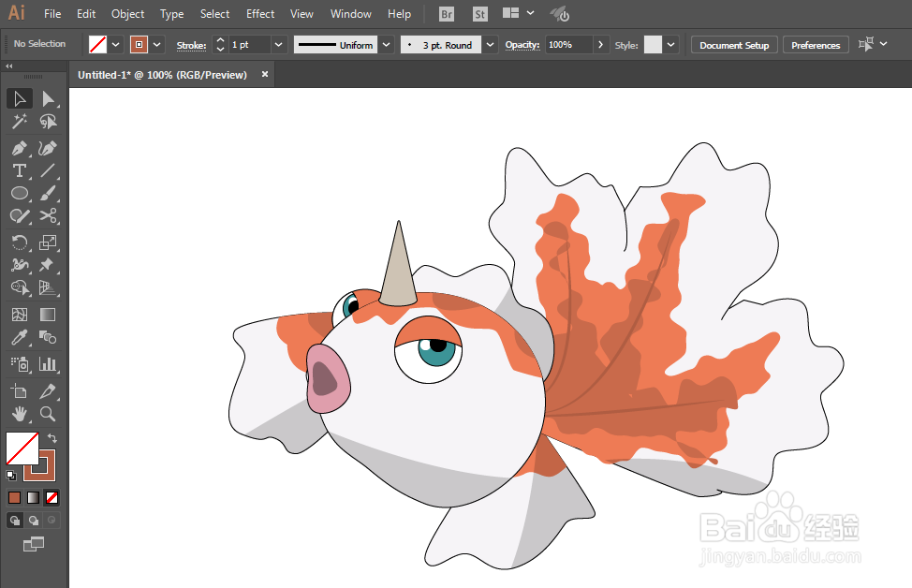Select the Mesh tool
Viewport: 912px width, 588px height.
(19, 315)
